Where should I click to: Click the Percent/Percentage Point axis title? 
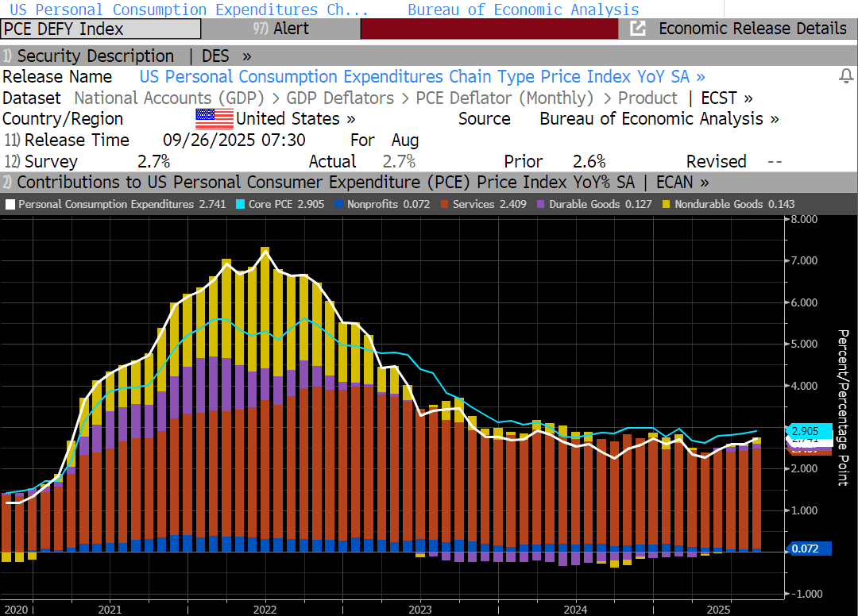tap(844, 407)
